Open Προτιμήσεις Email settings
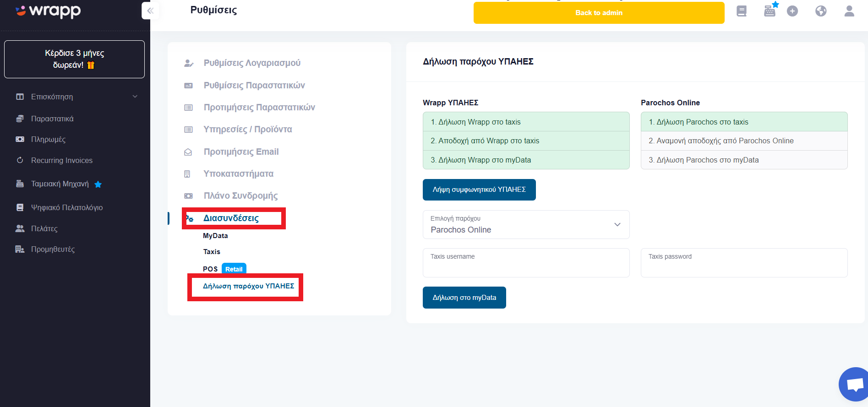868x407 pixels. pos(241,152)
